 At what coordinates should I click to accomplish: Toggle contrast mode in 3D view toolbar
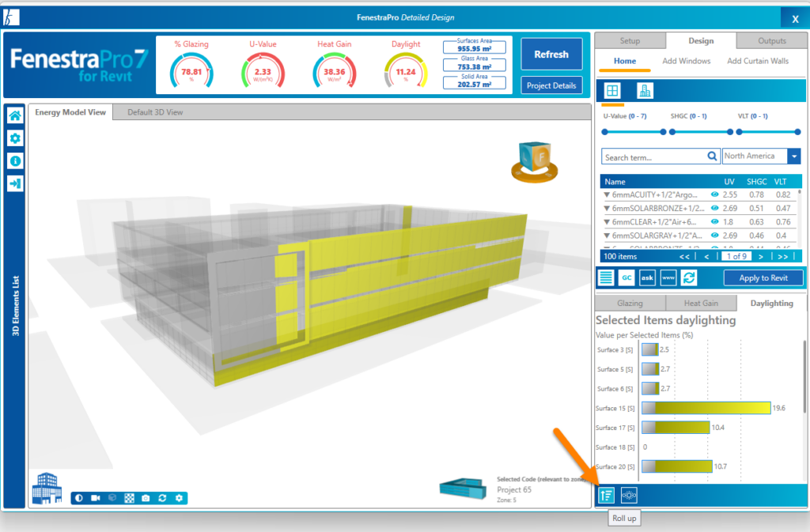[79, 498]
